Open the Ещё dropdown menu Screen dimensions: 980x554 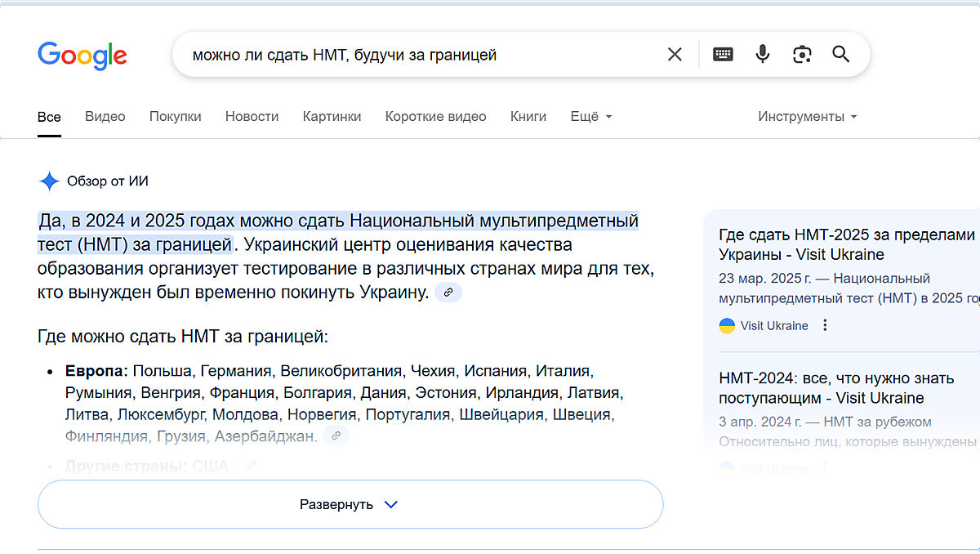click(x=590, y=117)
